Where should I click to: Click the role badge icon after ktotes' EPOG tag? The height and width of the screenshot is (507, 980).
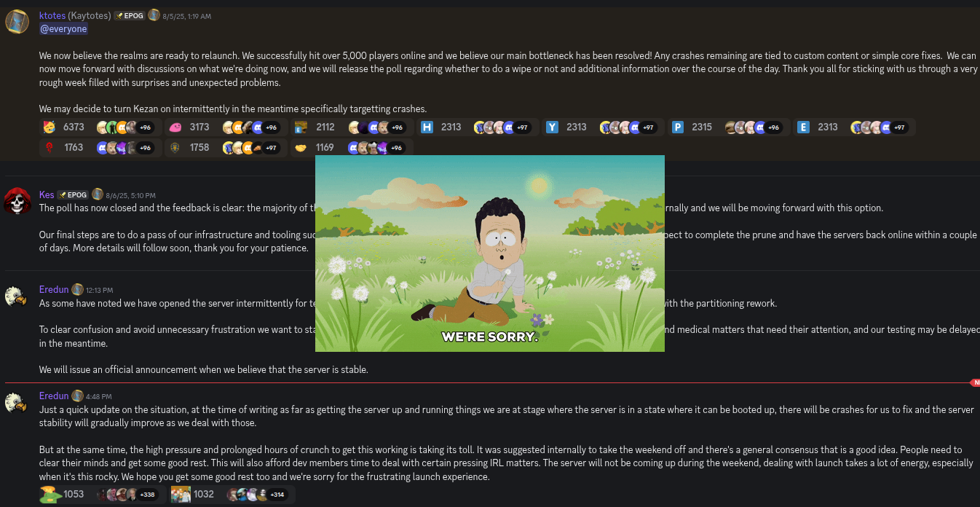point(154,15)
